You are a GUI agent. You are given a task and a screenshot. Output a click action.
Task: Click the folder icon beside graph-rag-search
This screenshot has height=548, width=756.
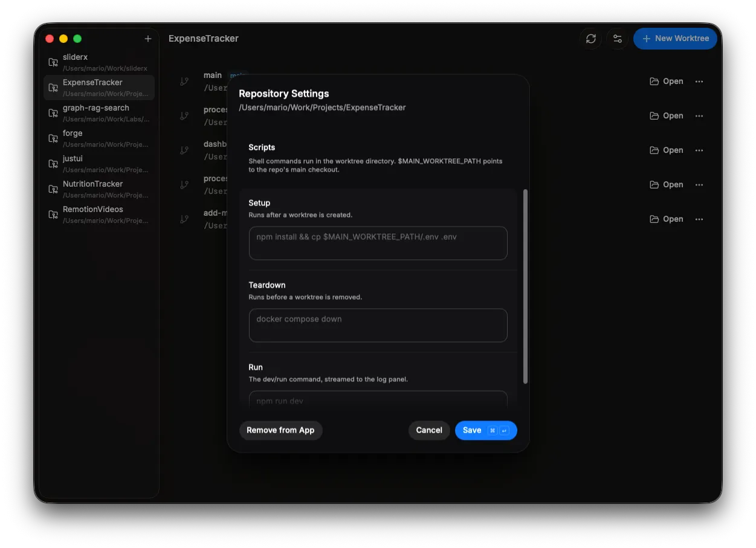53,113
